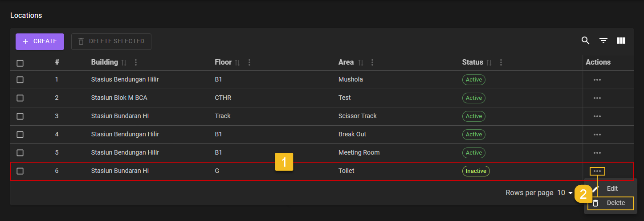
Task: Open Status column options menu
Action: click(x=501, y=63)
